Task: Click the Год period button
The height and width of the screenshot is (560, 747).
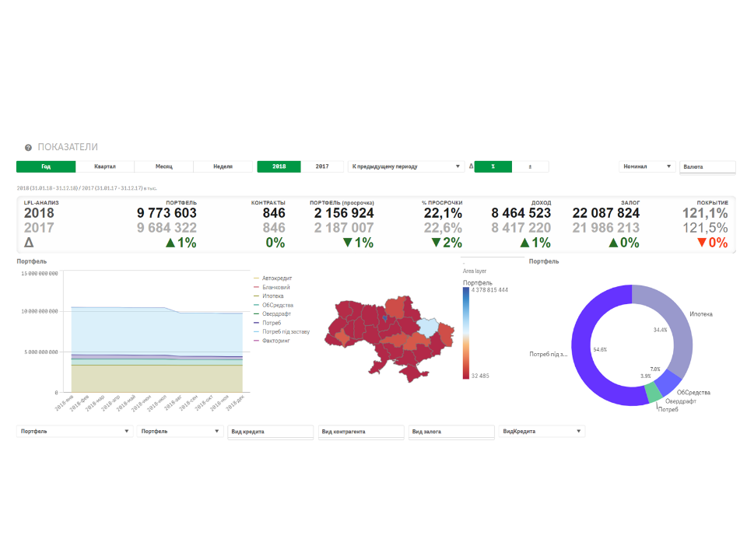Action: (46, 166)
